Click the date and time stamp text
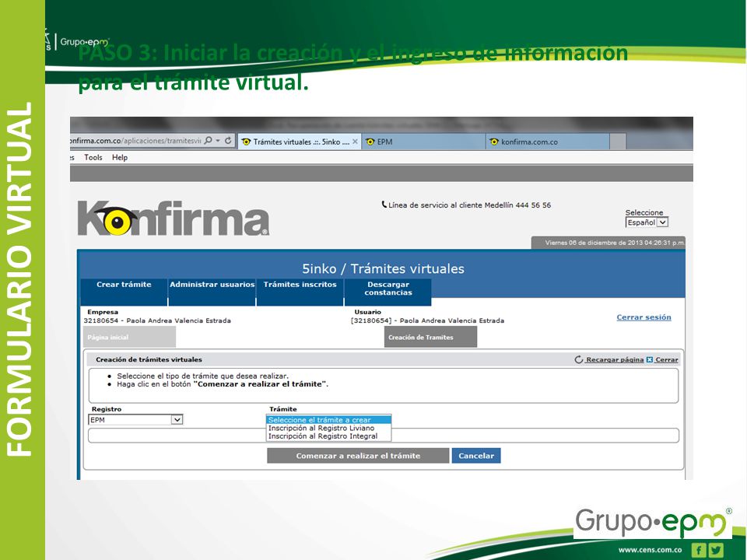Viewport: 747px width, 560px height. click(x=615, y=243)
